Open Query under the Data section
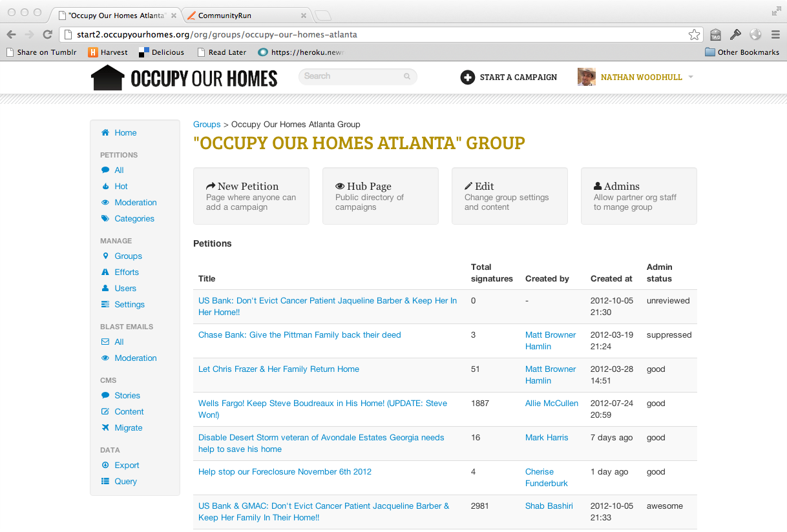 (x=125, y=482)
